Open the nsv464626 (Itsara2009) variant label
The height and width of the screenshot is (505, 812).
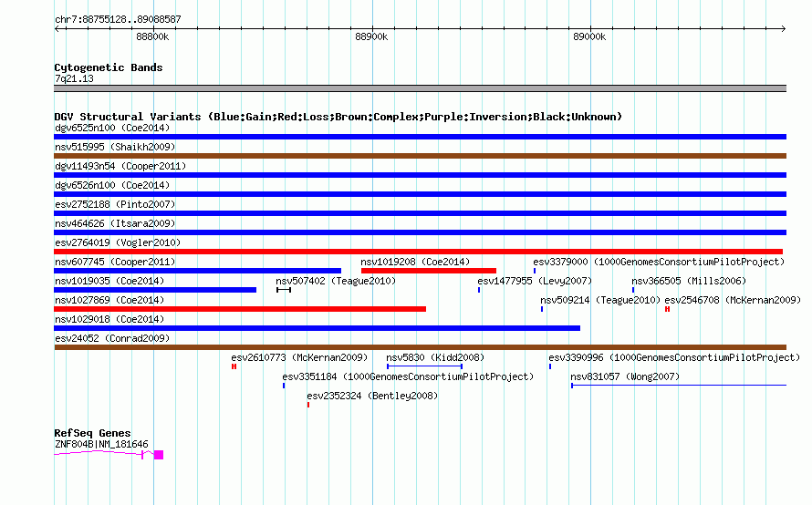[115, 223]
